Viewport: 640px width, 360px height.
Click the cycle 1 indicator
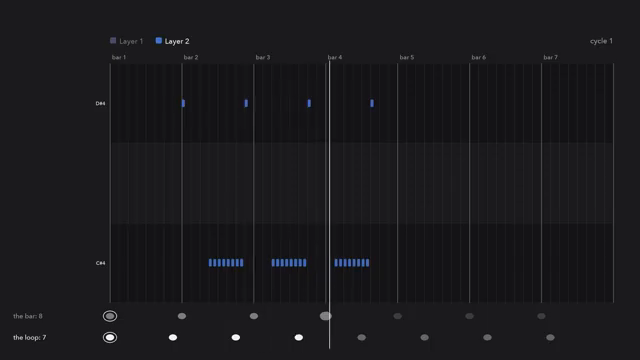601,41
